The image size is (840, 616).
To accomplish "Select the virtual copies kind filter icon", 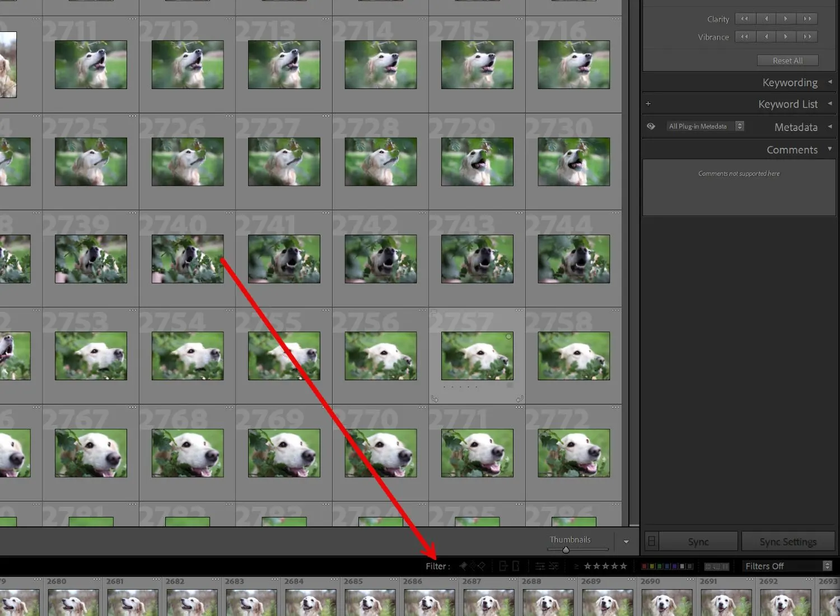I will coord(516,566).
